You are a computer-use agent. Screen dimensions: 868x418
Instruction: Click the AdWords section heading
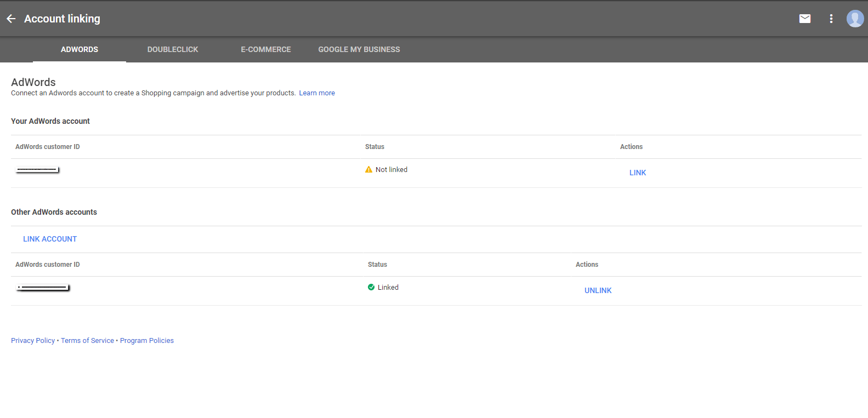pyautogui.click(x=33, y=82)
